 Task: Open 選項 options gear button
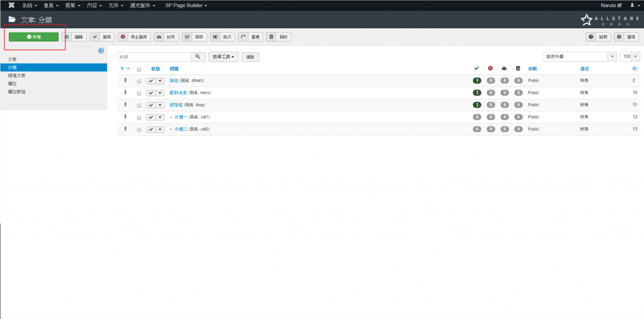pos(626,37)
